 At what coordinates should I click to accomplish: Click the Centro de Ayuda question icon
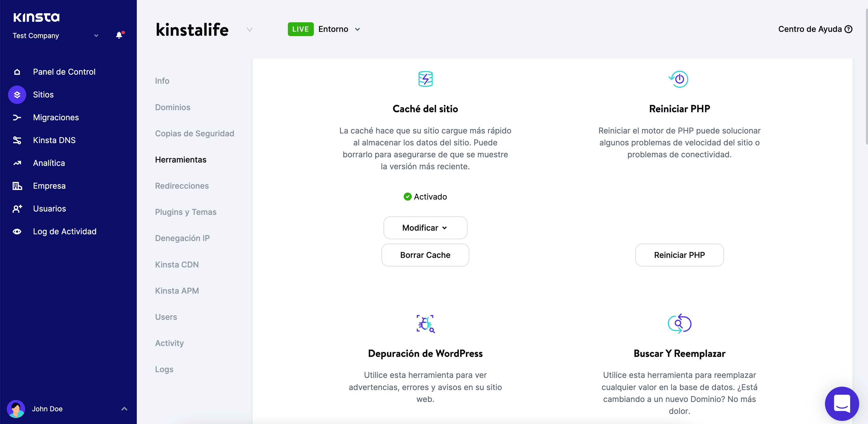click(x=849, y=29)
